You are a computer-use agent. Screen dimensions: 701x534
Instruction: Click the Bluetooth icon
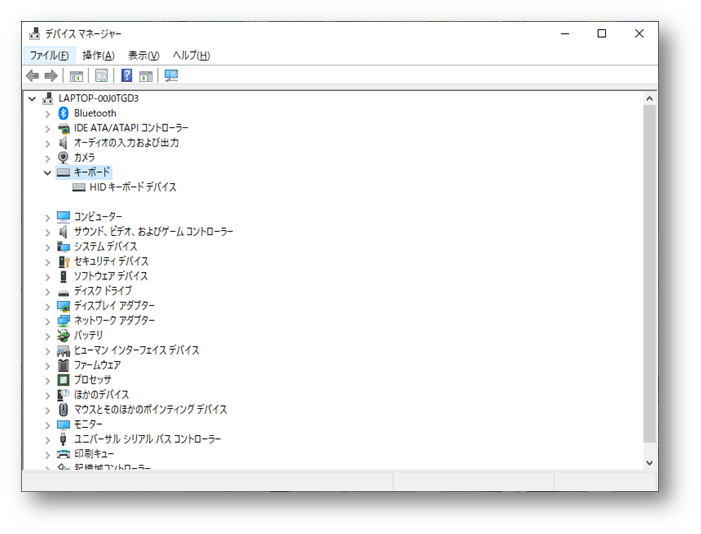tap(63, 113)
